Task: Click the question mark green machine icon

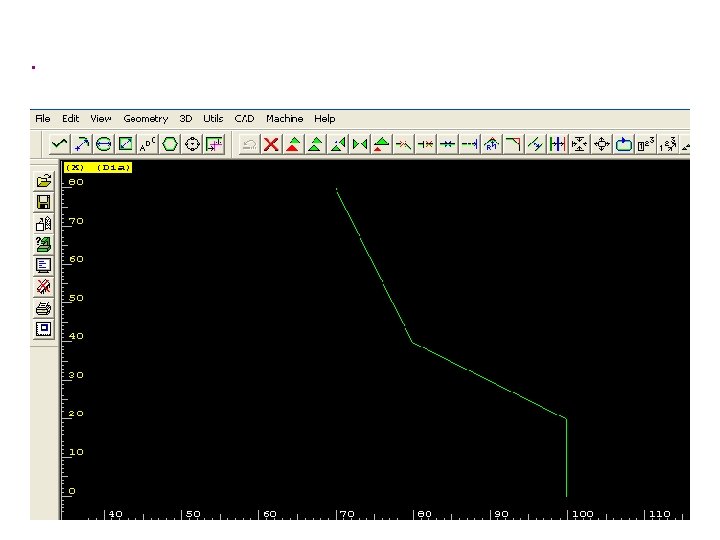Action: [44, 244]
